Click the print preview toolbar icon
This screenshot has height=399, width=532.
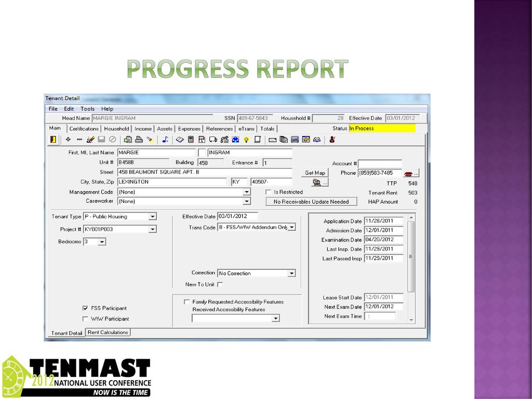pos(128,139)
